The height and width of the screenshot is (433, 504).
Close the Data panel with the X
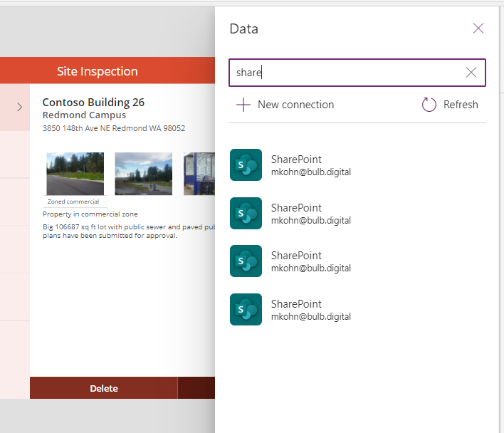click(x=478, y=28)
